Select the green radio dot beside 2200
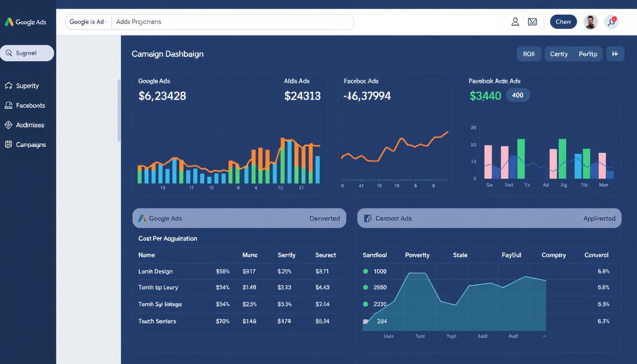The height and width of the screenshot is (364, 637). (365, 304)
